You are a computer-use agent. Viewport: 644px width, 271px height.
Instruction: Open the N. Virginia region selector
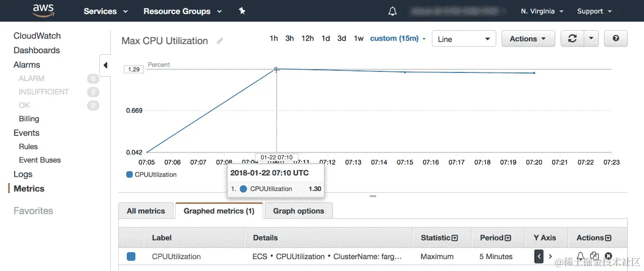(x=542, y=11)
